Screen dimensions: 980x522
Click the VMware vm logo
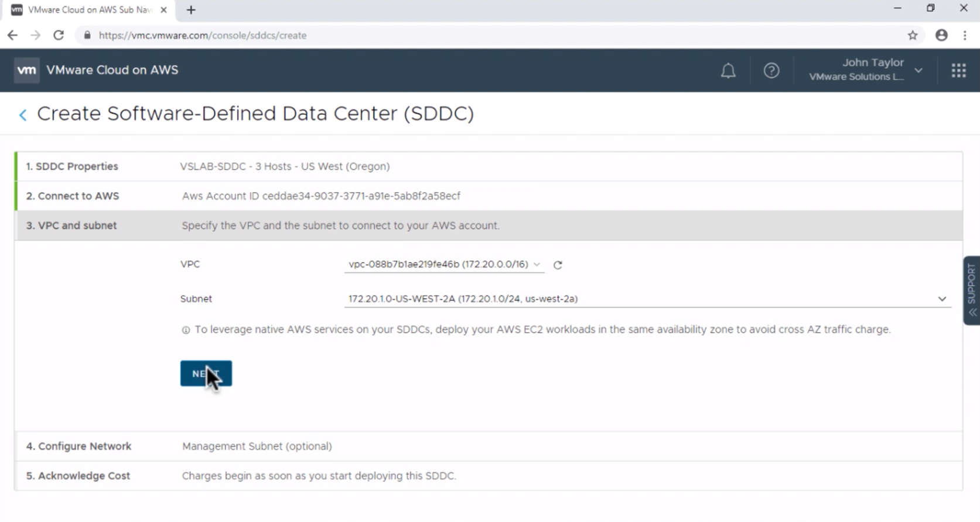(x=26, y=70)
